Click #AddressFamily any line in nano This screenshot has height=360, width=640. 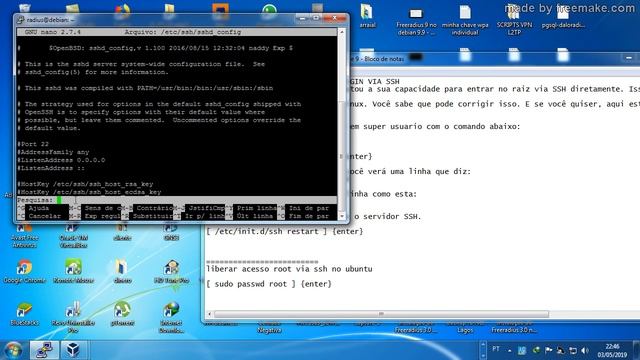tap(53, 152)
